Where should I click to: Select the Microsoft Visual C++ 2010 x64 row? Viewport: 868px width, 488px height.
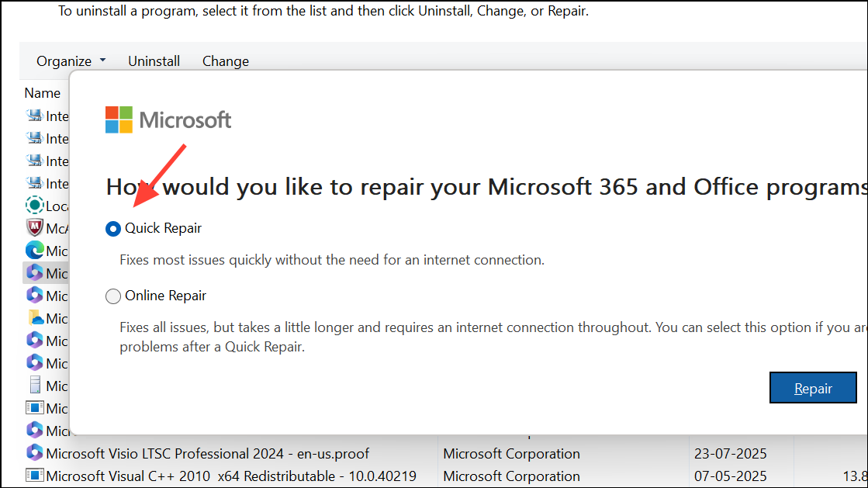(230, 476)
